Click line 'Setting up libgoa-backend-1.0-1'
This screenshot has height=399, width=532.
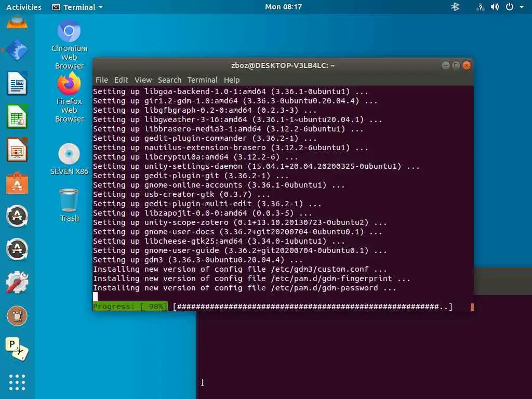point(230,91)
